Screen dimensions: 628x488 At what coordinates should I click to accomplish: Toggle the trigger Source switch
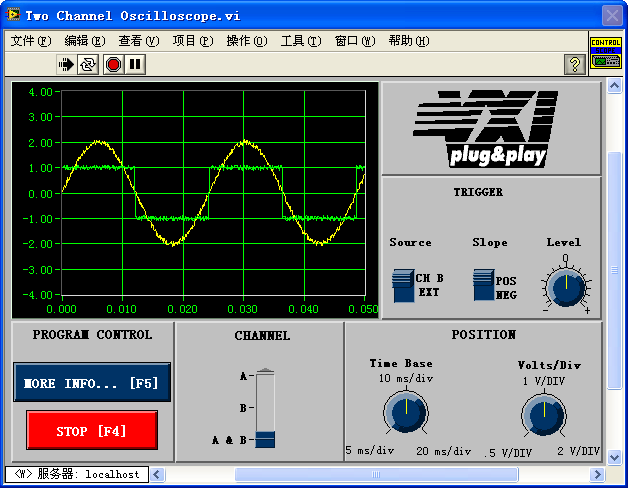tap(403, 285)
